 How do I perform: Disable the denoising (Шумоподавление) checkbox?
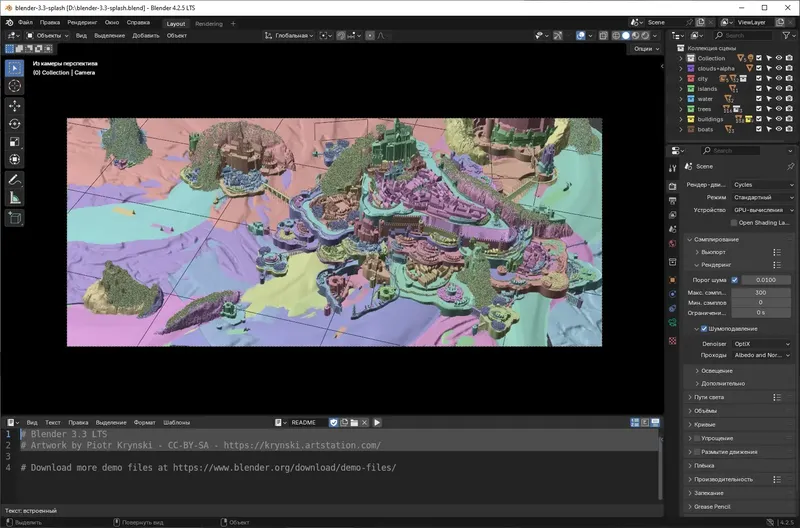pos(704,329)
